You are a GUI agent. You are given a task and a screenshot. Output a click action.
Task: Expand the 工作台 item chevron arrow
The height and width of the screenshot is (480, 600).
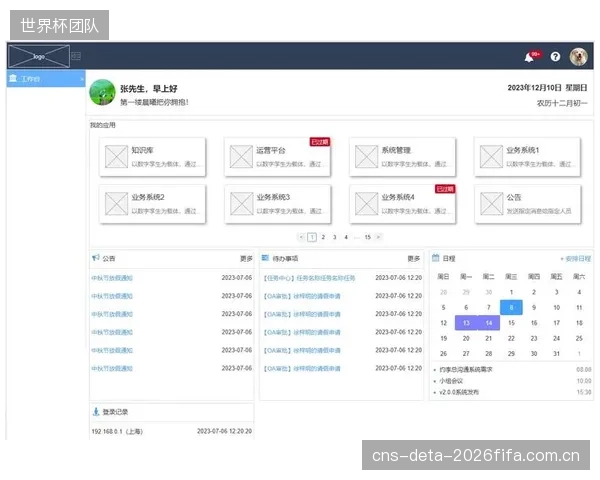(x=82, y=79)
